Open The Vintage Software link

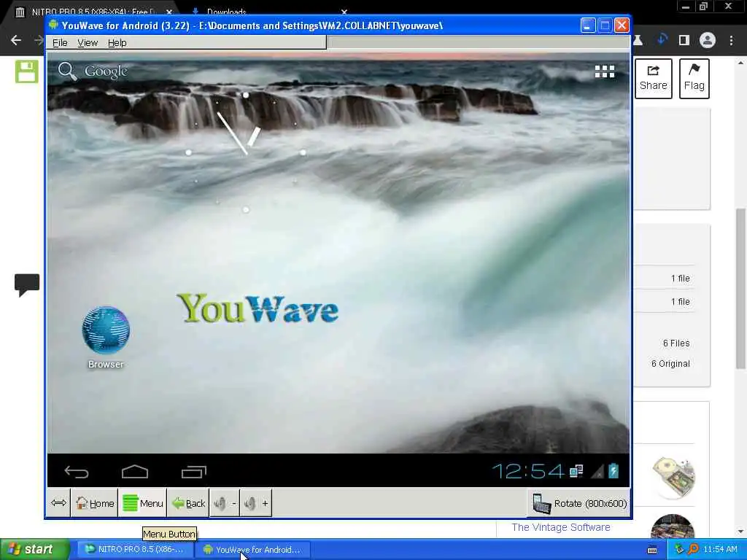click(x=561, y=527)
